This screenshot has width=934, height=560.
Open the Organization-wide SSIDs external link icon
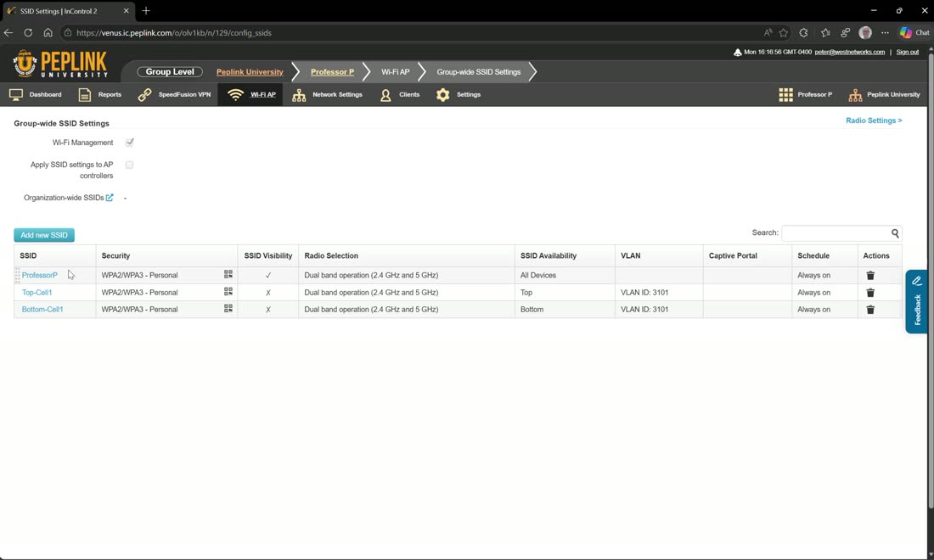pos(110,198)
